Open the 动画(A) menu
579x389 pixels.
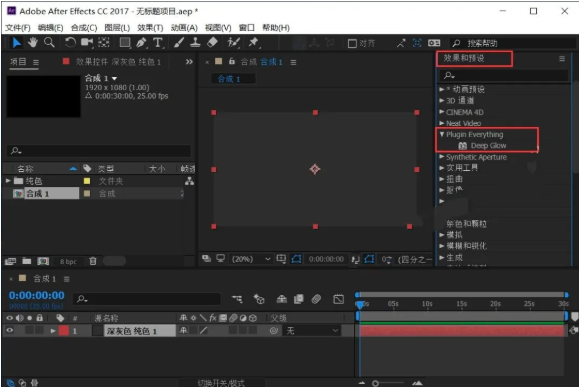pos(184,28)
